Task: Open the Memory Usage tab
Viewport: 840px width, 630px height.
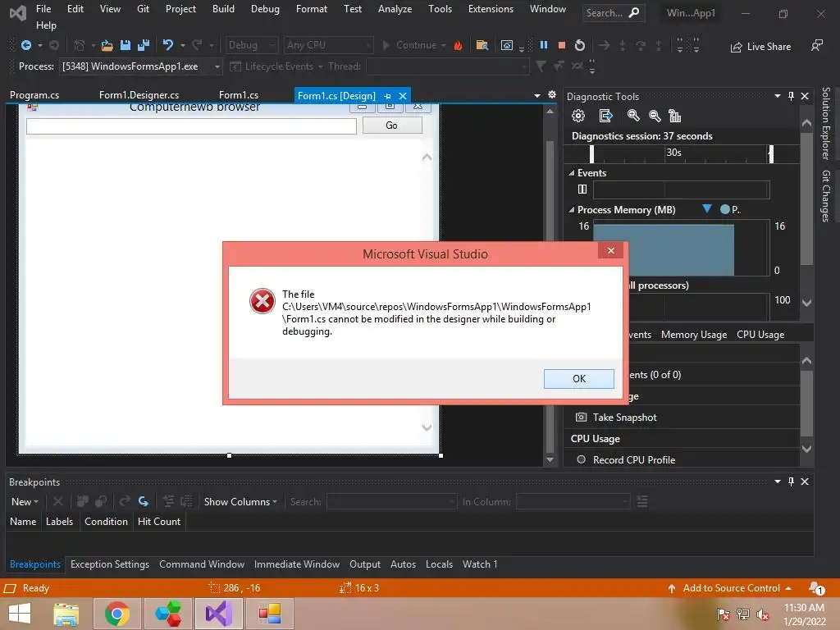Action: point(694,335)
